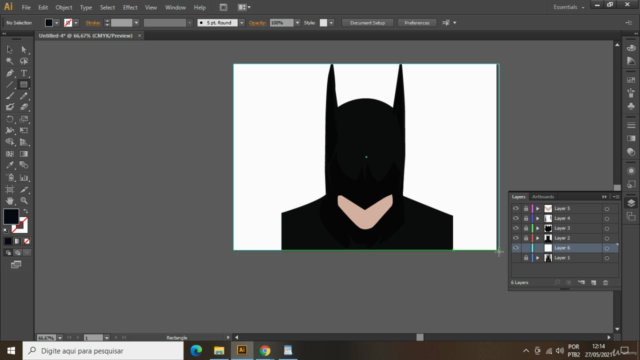Choose the Eraser tool

pyautogui.click(x=24, y=107)
